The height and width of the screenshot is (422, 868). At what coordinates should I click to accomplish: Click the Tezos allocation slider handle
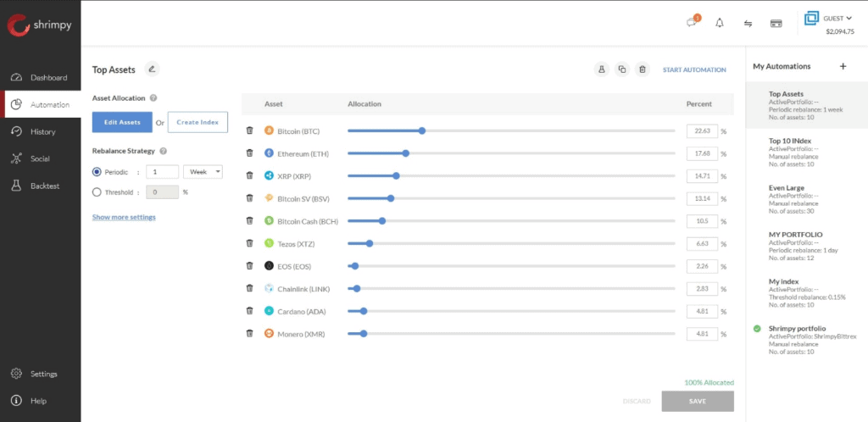370,243
